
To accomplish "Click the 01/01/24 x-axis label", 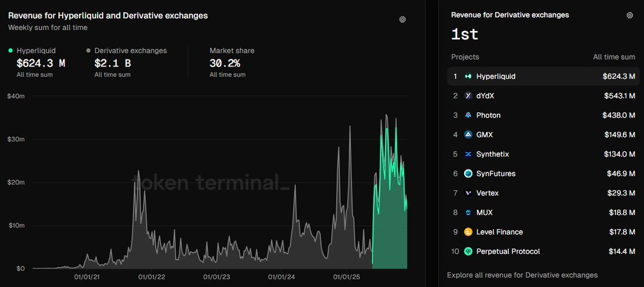I will pos(282,277).
